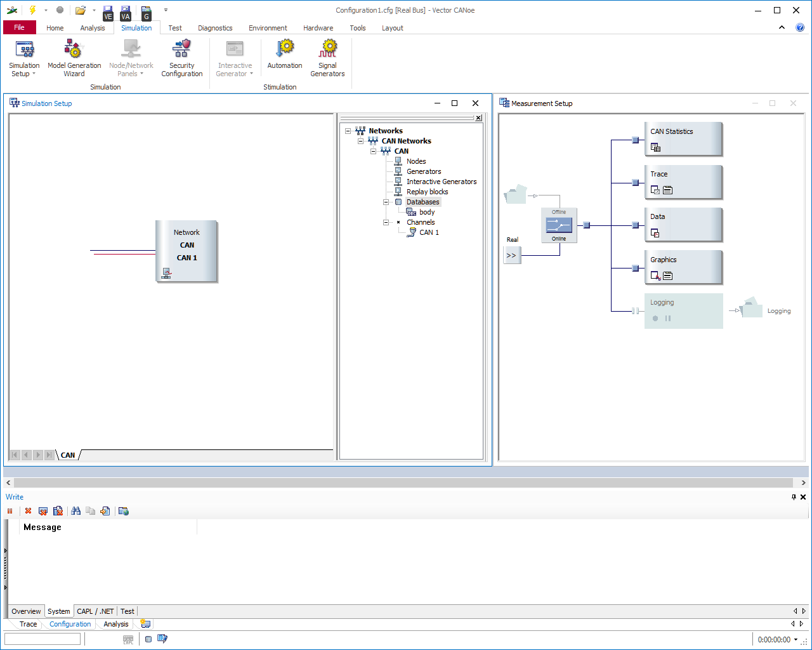
Task: Click the Start measurement lightning icon
Action: pyautogui.click(x=32, y=10)
